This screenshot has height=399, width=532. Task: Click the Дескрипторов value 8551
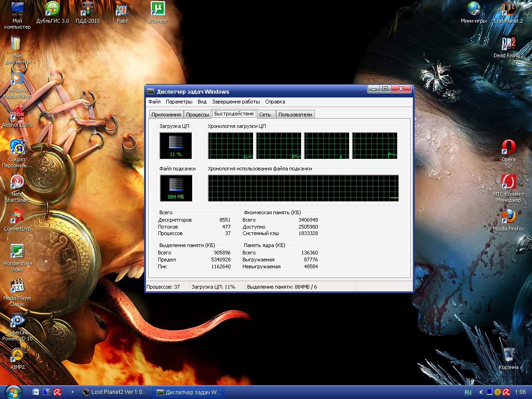(225, 220)
